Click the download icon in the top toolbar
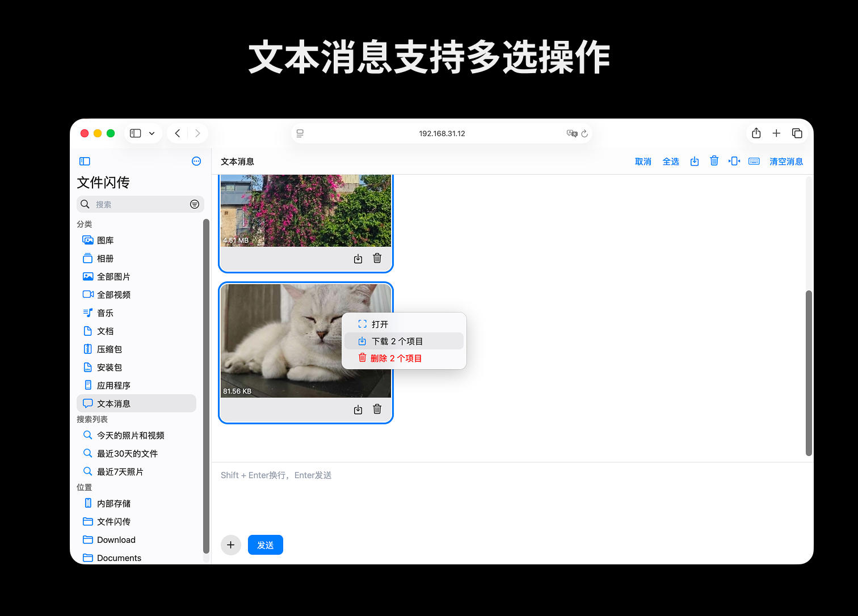 (x=695, y=162)
